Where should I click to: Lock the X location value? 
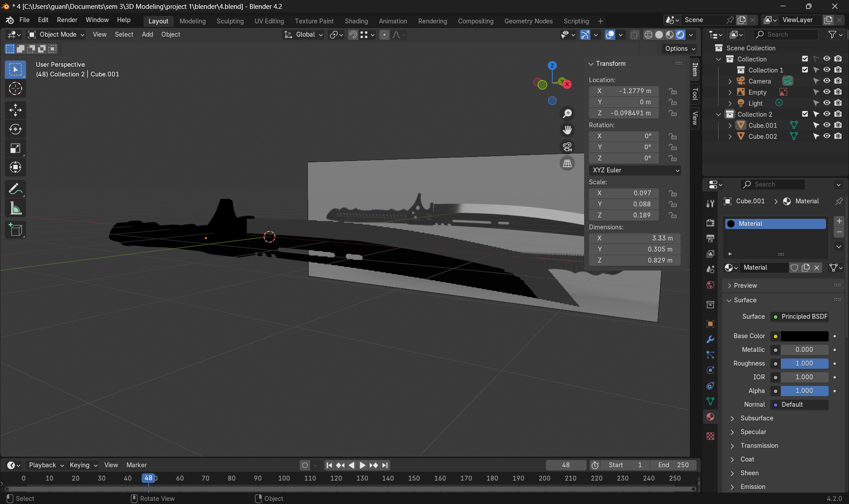pyautogui.click(x=673, y=91)
